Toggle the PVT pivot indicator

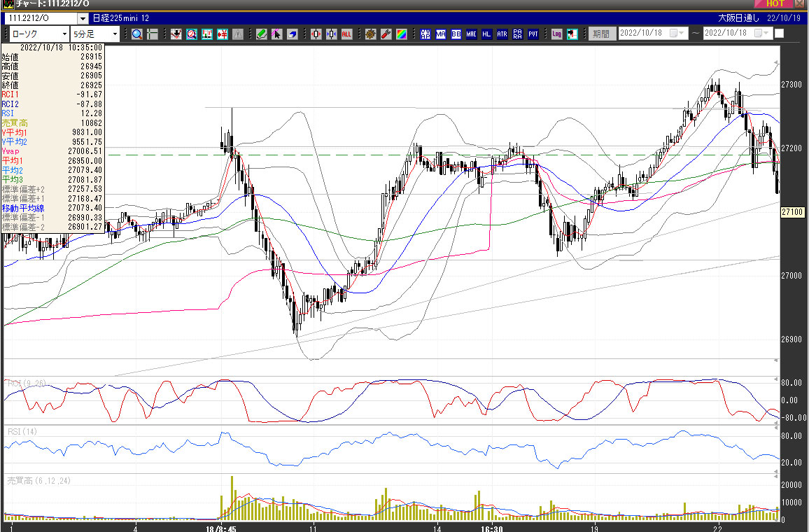point(533,34)
